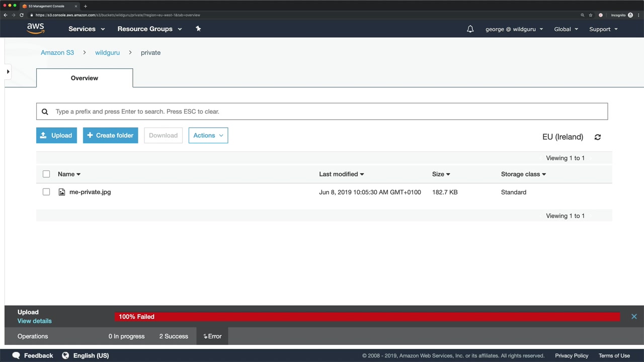Reload the page with the browser reload icon
The height and width of the screenshot is (362, 644).
click(22, 15)
